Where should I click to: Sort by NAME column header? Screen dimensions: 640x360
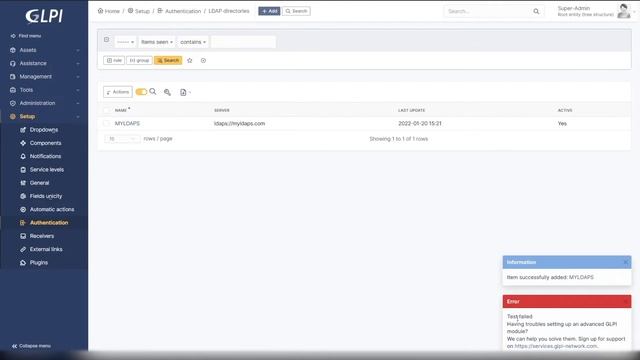(x=121, y=110)
